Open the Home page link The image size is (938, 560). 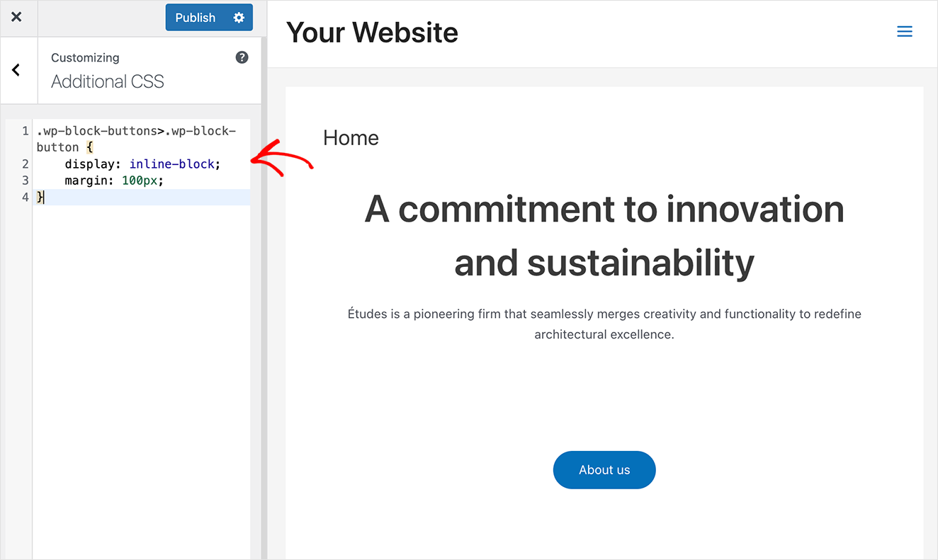pos(351,138)
